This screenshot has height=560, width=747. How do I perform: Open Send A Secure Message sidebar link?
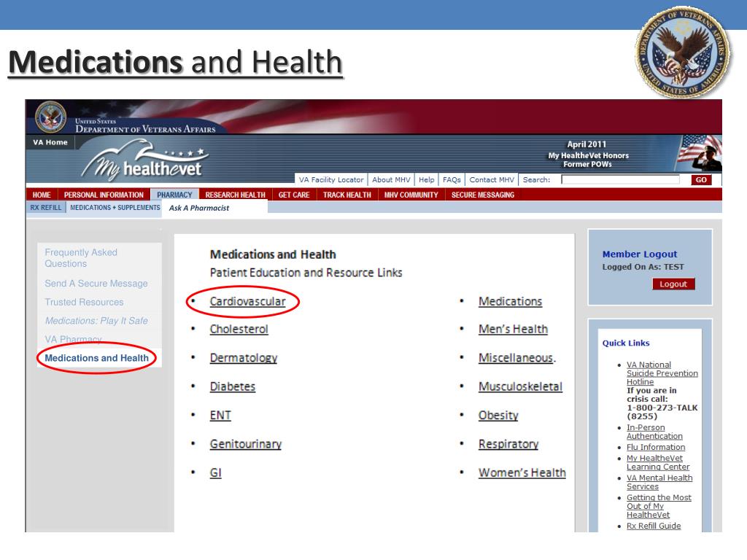[96, 284]
